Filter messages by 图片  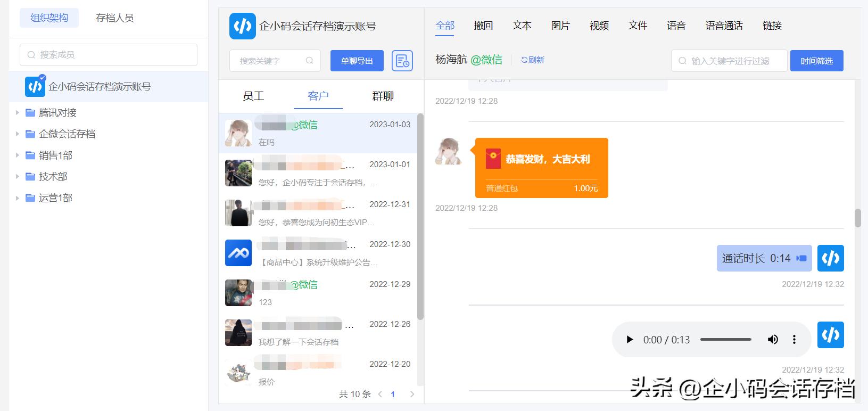560,26
